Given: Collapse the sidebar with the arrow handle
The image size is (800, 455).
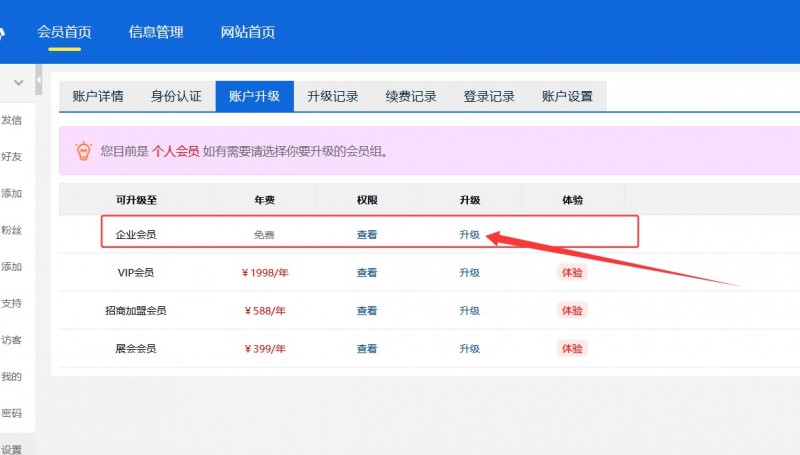Looking at the screenshot, I should point(38,80).
